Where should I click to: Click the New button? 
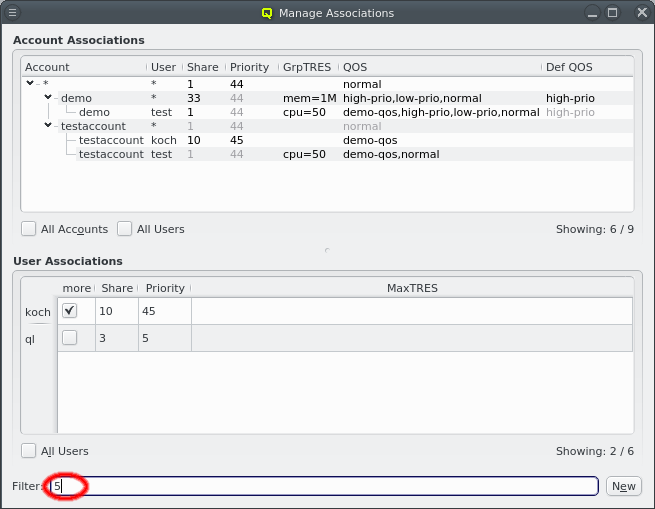coord(624,486)
